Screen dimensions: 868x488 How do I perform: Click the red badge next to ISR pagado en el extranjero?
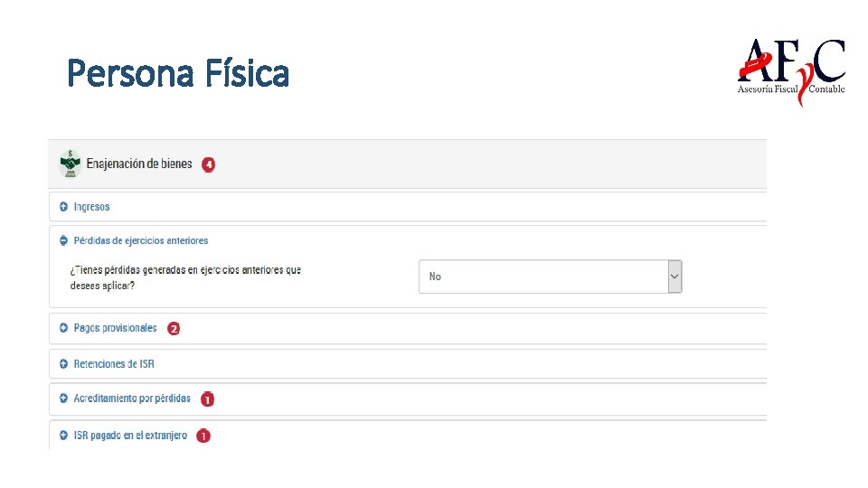tap(203, 436)
